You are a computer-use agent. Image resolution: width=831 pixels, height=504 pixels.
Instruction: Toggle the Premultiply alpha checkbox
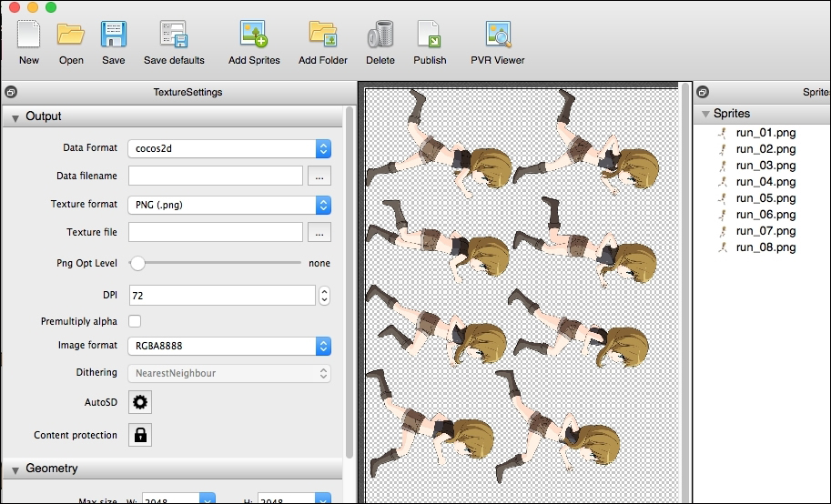(x=135, y=321)
